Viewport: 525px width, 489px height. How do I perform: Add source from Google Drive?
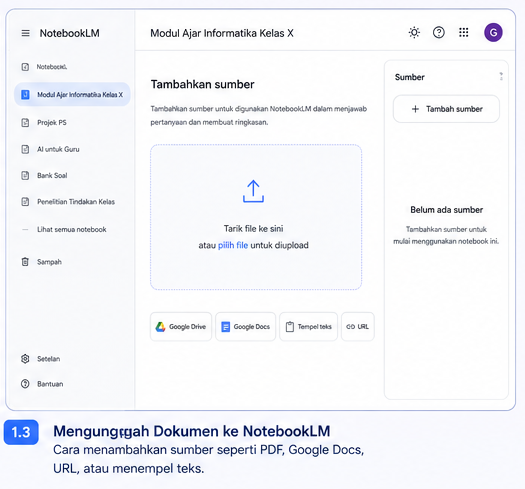[181, 327]
